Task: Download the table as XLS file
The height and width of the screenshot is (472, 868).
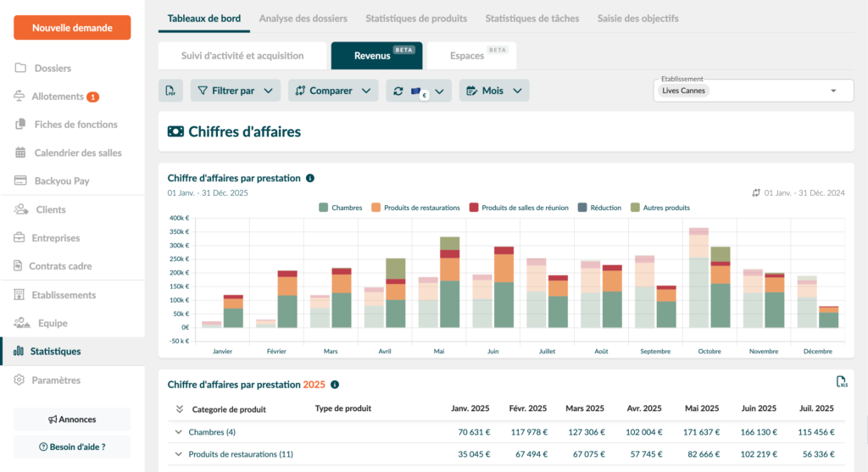Action: pyautogui.click(x=841, y=382)
